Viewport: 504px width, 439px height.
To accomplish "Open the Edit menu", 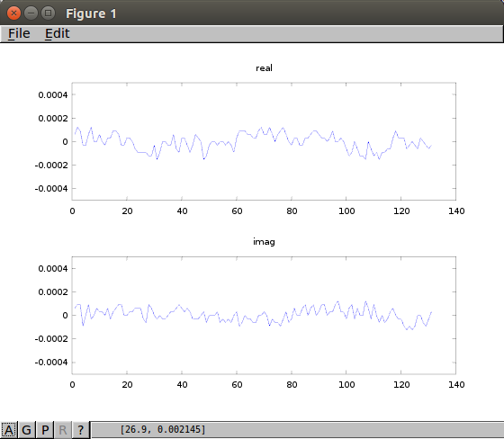I will (57, 33).
